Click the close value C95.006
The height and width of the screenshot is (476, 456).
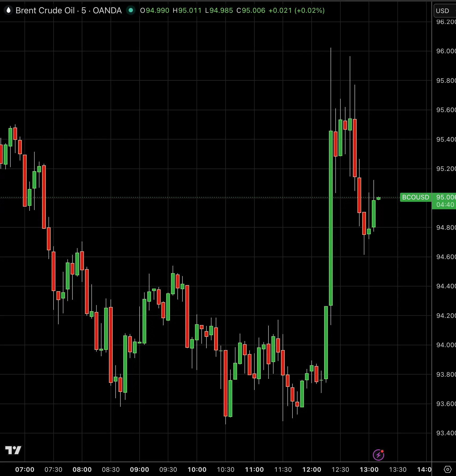coord(251,10)
